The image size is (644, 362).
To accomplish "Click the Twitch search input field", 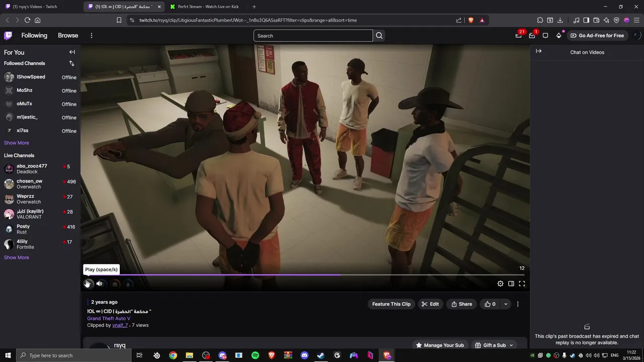I will 313,36.
